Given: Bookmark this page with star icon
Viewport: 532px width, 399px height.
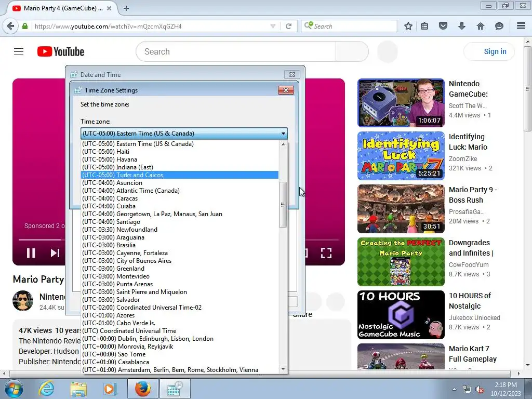Looking at the screenshot, I should pyautogui.click(x=408, y=26).
